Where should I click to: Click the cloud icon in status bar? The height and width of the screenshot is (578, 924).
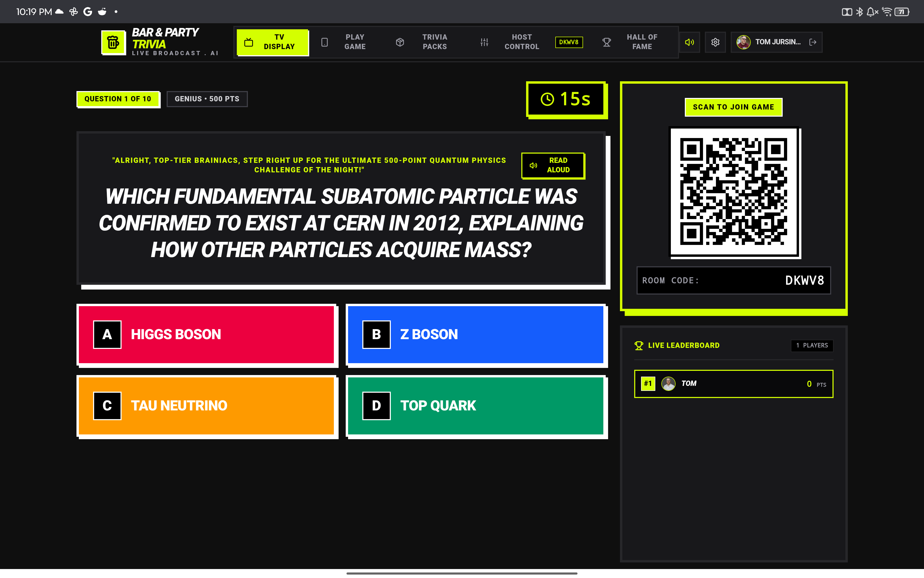point(59,12)
